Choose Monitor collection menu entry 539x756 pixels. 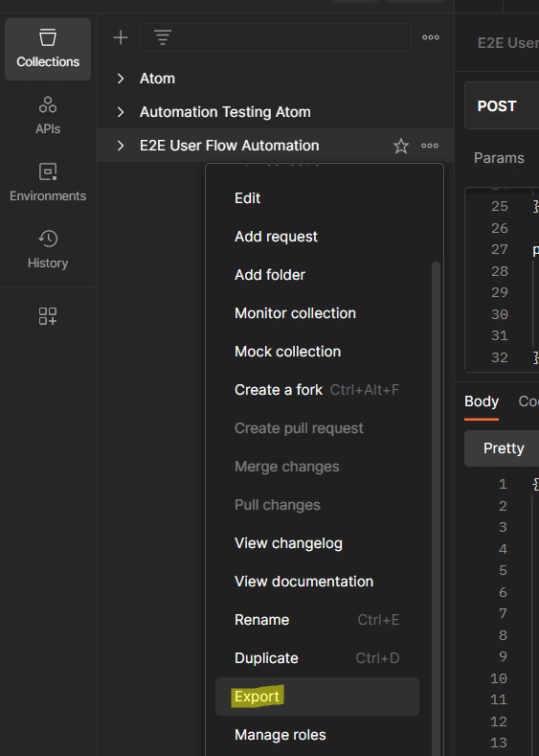point(317,313)
